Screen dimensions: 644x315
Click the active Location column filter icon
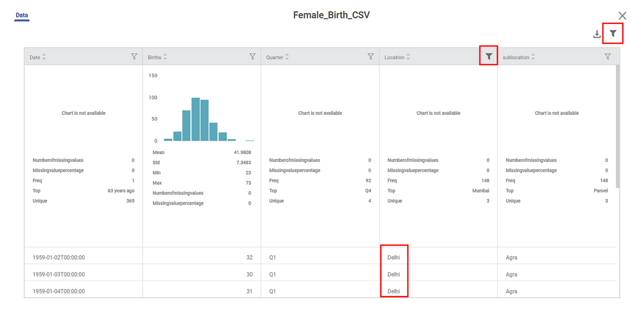point(489,57)
